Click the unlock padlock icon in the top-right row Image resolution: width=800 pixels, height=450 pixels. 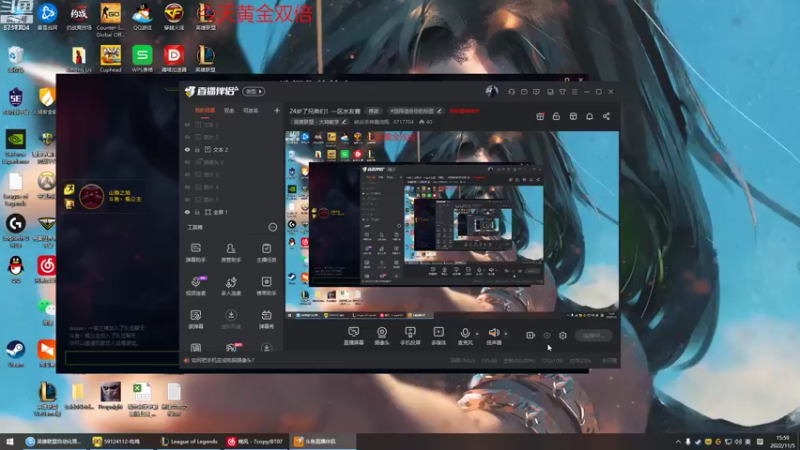tap(556, 116)
